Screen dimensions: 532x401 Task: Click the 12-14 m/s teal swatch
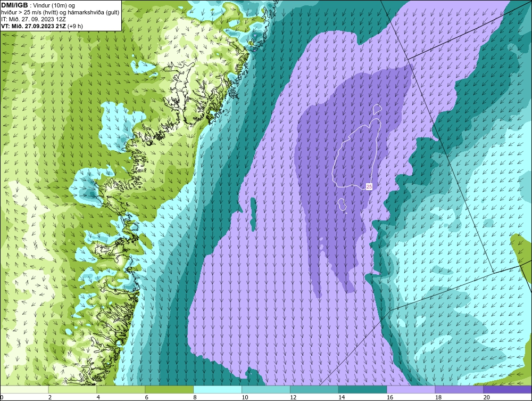(314, 389)
